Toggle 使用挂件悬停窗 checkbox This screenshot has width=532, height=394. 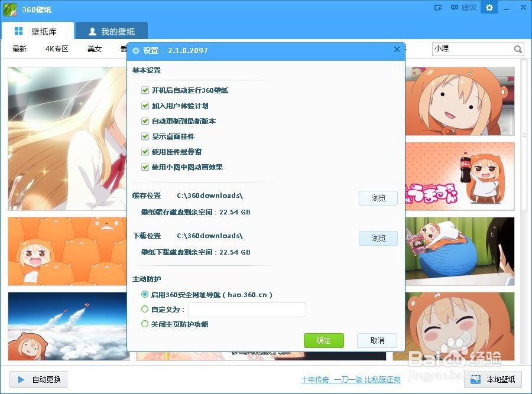pyautogui.click(x=145, y=152)
